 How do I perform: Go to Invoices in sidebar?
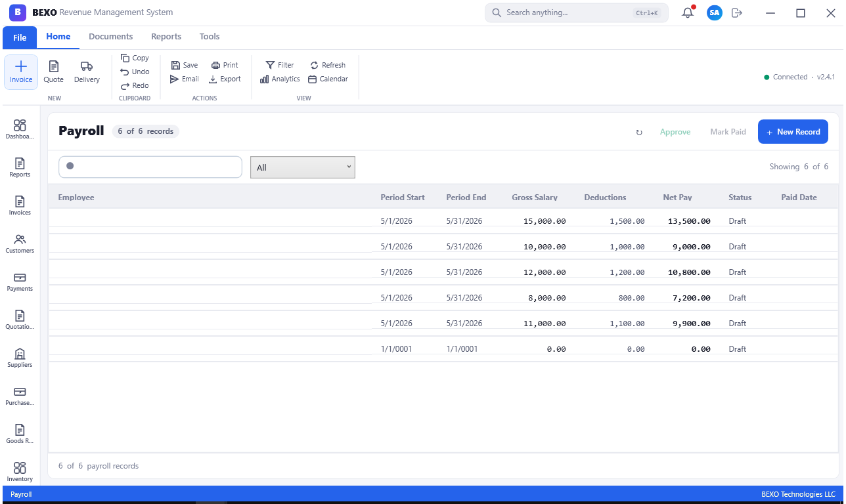20,205
